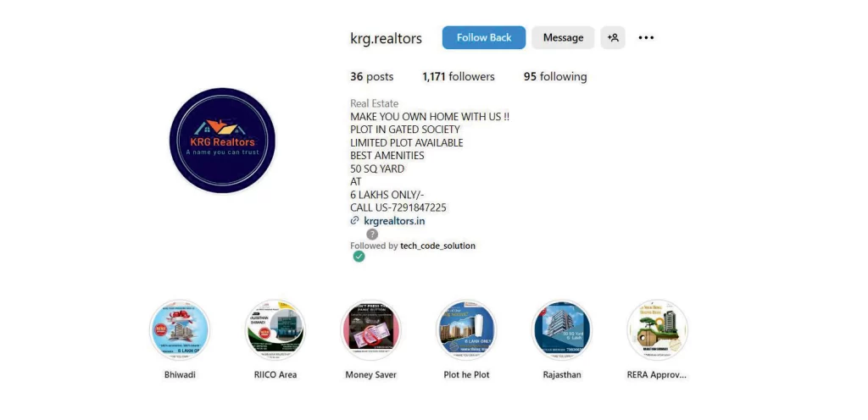Click the gray question mark icon
Image resolution: width=868 pixels, height=420 pixels.
coord(373,234)
